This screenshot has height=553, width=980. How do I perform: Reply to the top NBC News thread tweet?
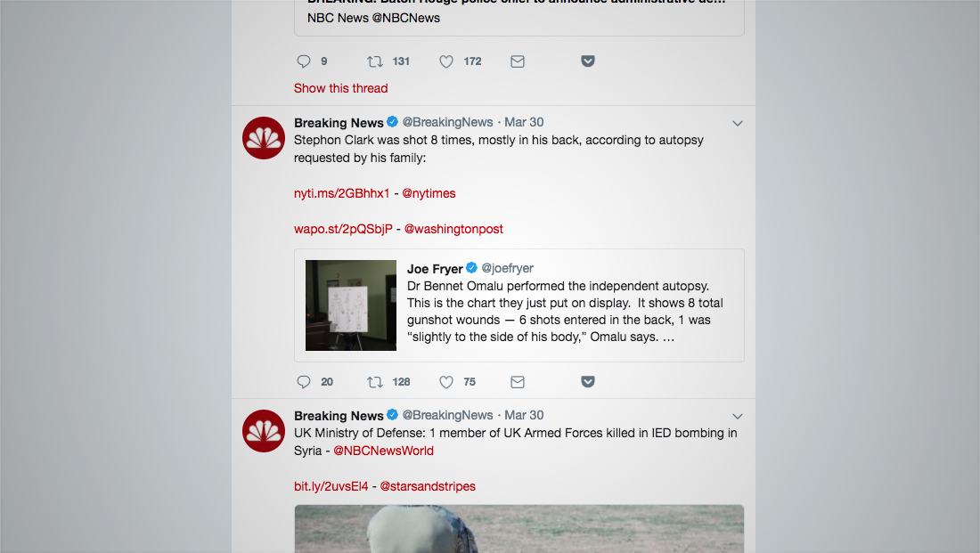[303, 61]
